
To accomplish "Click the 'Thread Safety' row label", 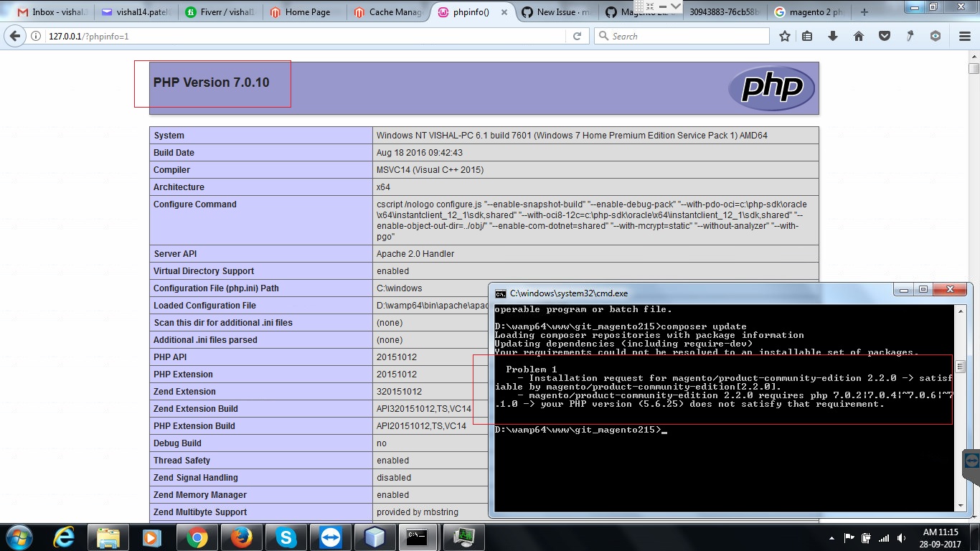I will (182, 461).
